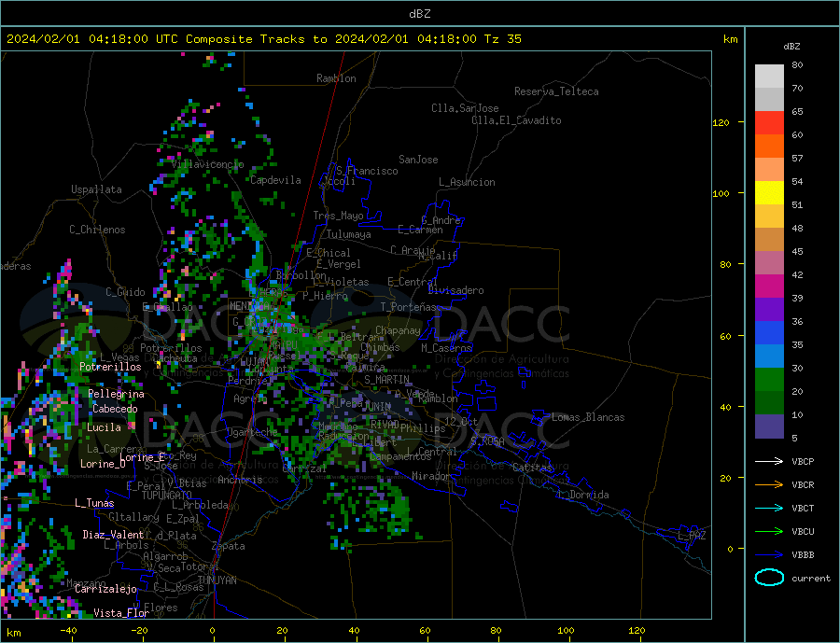Screen dimensions: 840x643
Task: Click the L_Tunas place label
Action: 94,503
